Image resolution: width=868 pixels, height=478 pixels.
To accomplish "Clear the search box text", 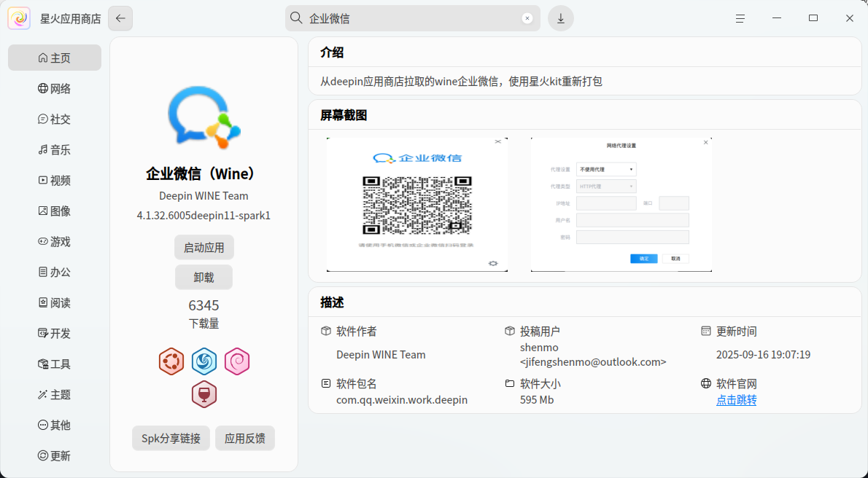I will coord(527,18).
